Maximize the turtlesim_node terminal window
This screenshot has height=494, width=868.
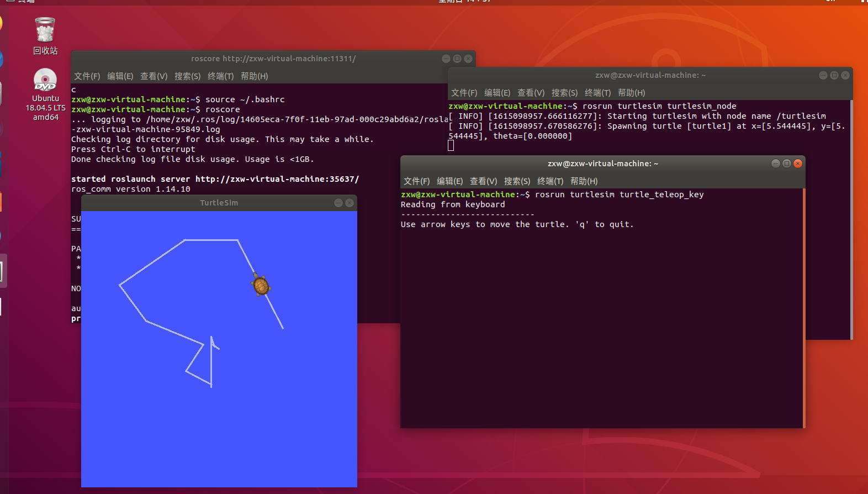(x=834, y=75)
